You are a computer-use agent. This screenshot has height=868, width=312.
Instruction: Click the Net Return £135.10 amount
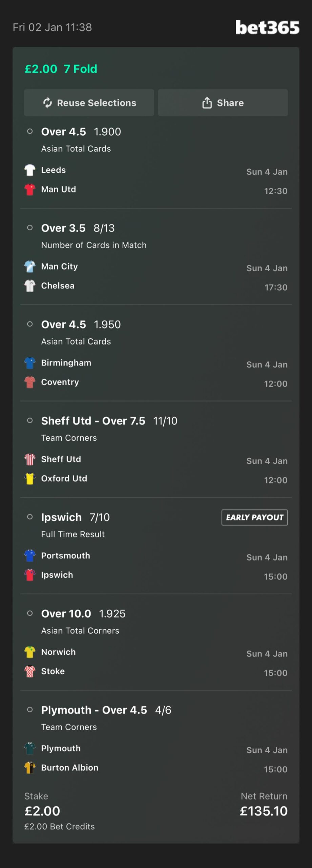point(264,811)
